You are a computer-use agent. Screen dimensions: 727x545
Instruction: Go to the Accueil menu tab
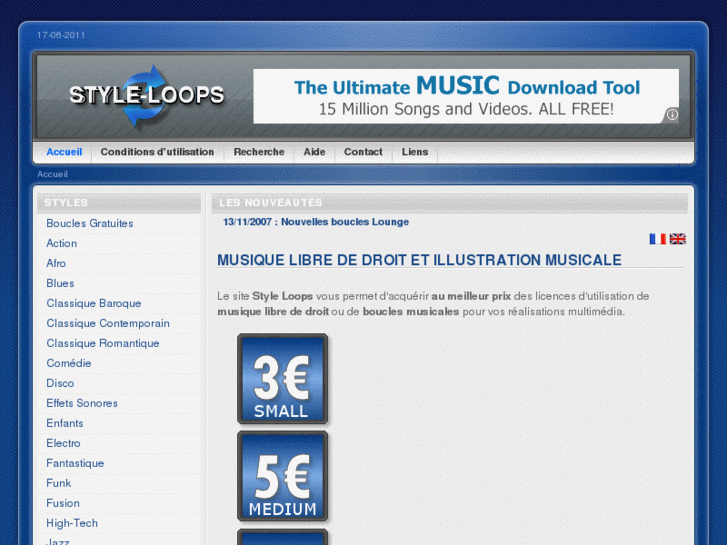point(64,152)
